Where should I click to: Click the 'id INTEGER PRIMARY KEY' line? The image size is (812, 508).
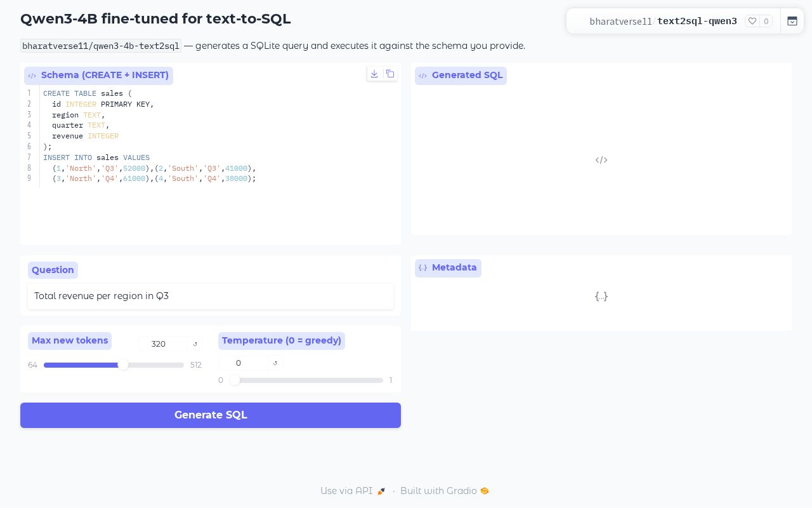pos(103,104)
